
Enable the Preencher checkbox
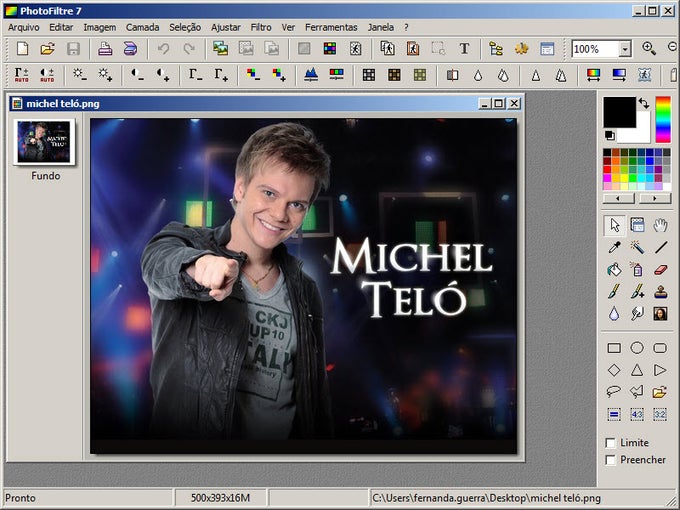(611, 460)
